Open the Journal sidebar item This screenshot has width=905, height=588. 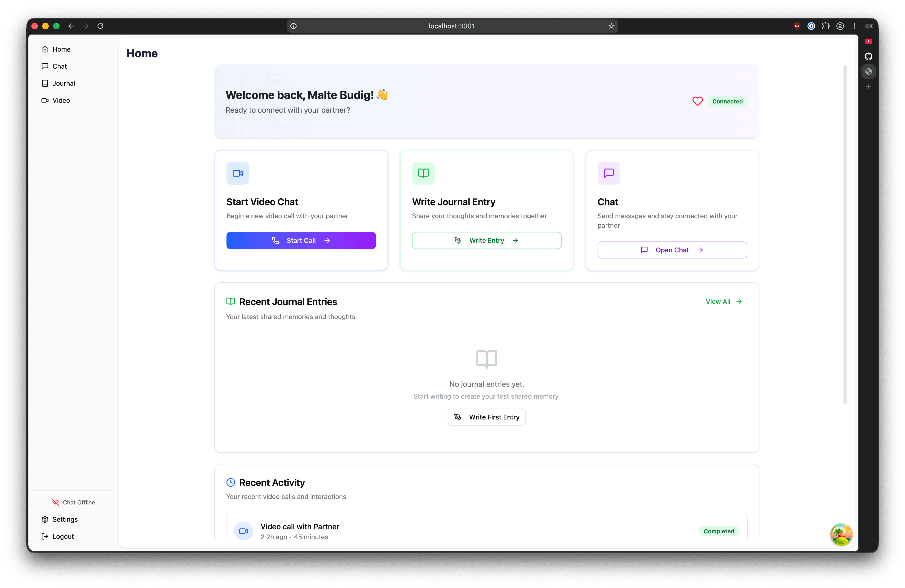58,83
